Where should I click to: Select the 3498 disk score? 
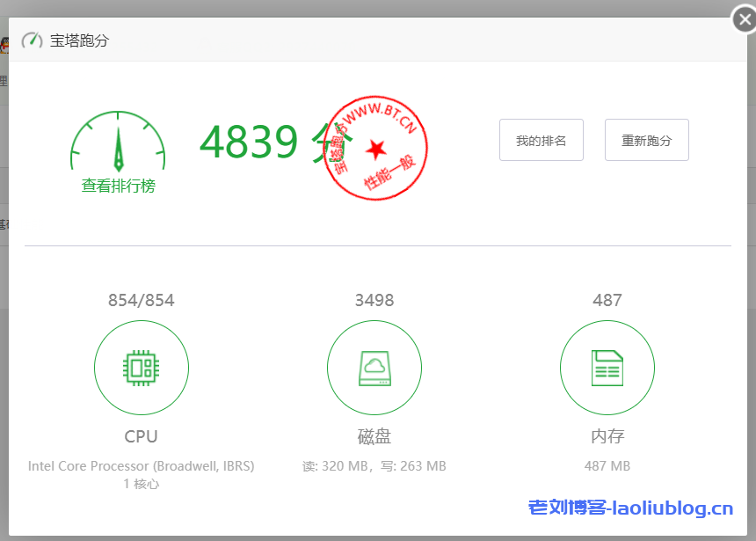click(374, 300)
